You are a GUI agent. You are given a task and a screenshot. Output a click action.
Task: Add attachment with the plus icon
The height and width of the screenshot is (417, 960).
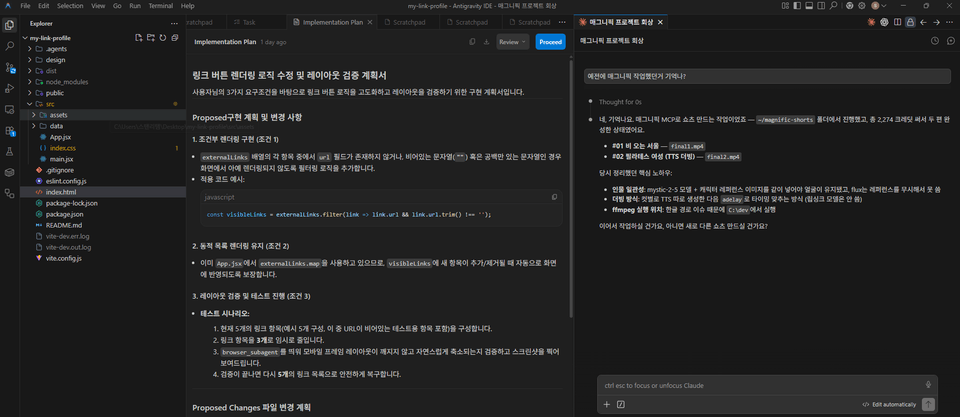pos(607,404)
